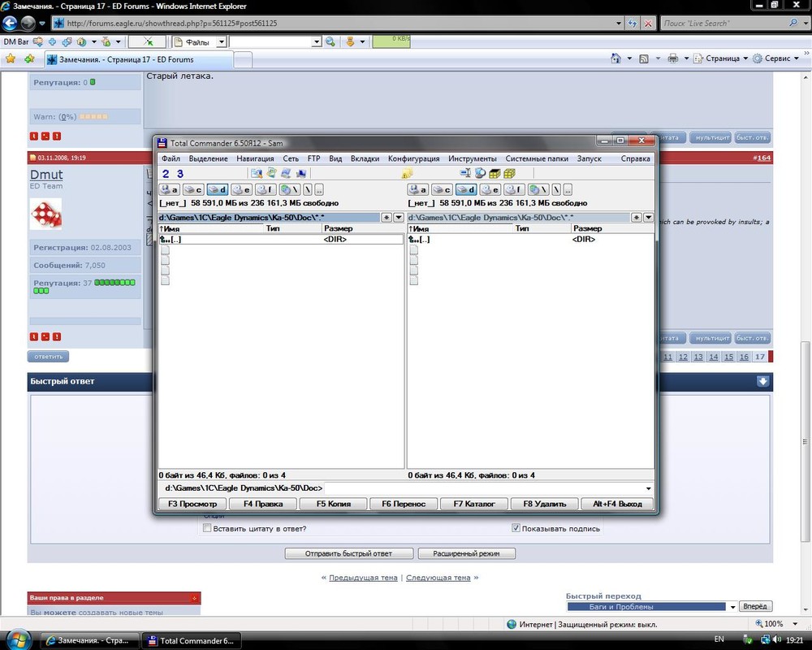Select drive a in the right panel

pyautogui.click(x=417, y=189)
